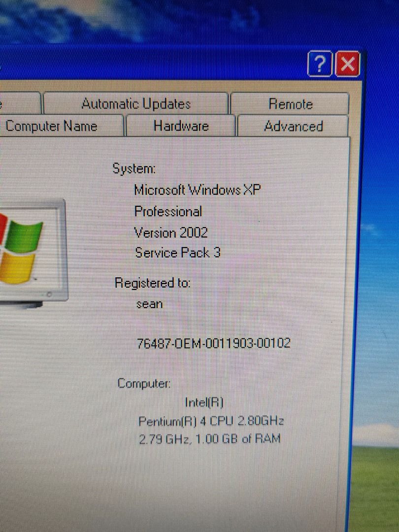
Task: View the Remote tab settings
Action: coord(290,104)
